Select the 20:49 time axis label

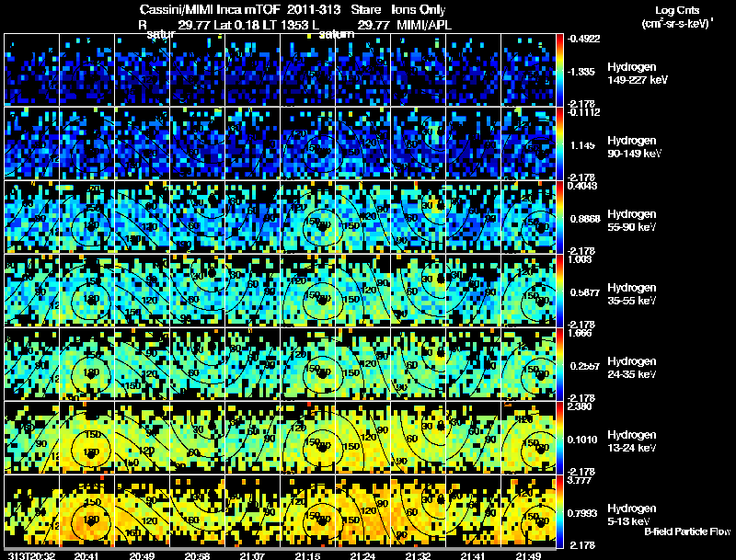coord(142,555)
